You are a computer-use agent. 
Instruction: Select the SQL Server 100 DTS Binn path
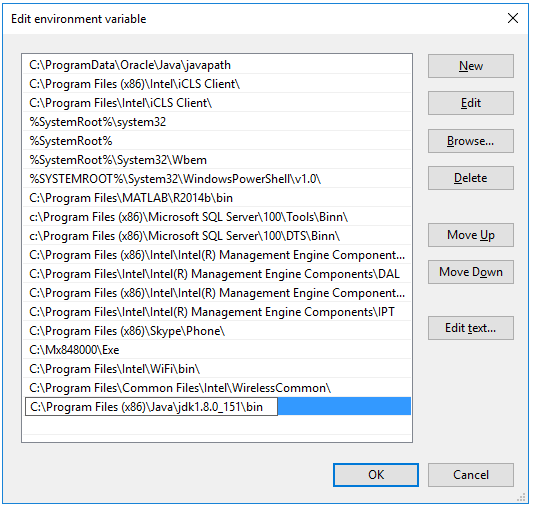[x=217, y=236]
